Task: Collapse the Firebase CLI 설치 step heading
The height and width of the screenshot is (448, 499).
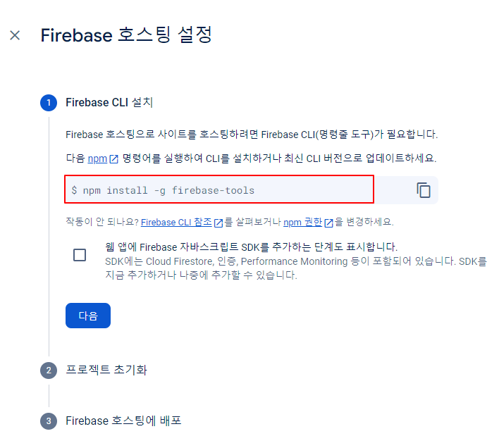Action: click(109, 102)
